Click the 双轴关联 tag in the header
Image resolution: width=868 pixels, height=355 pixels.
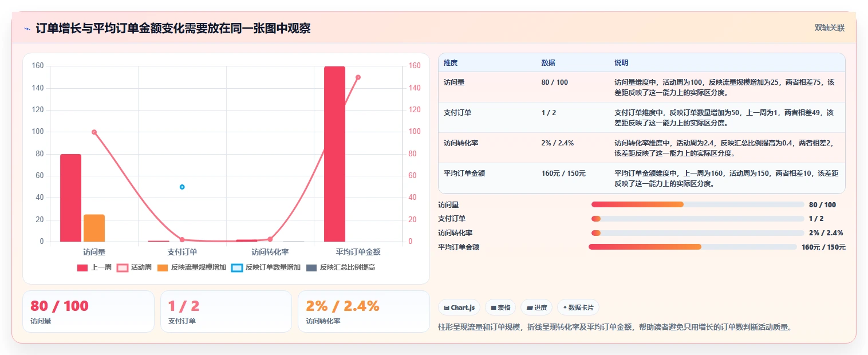[x=830, y=28]
